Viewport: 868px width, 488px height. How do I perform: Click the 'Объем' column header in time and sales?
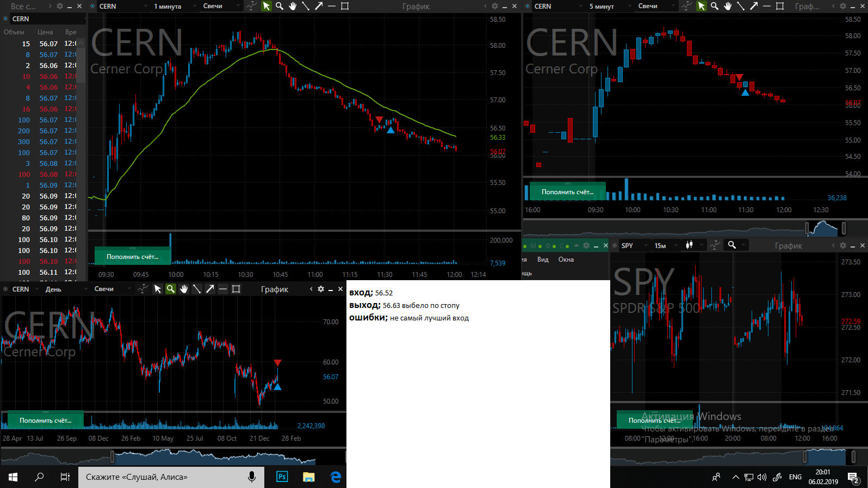(x=14, y=32)
